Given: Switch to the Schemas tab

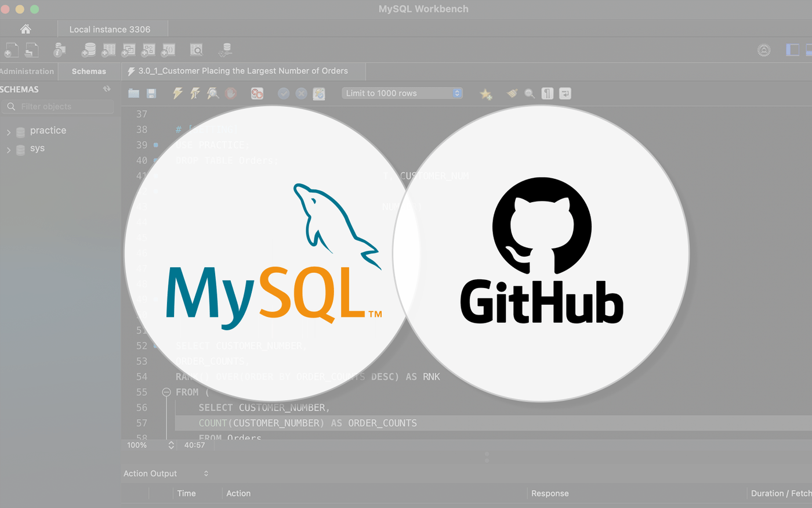Looking at the screenshot, I should pos(89,71).
